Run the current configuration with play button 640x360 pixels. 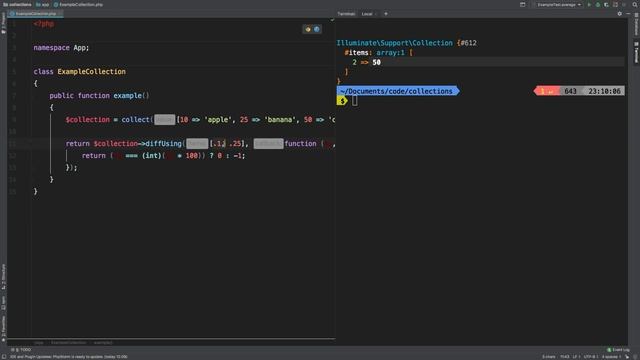pyautogui.click(x=589, y=4)
